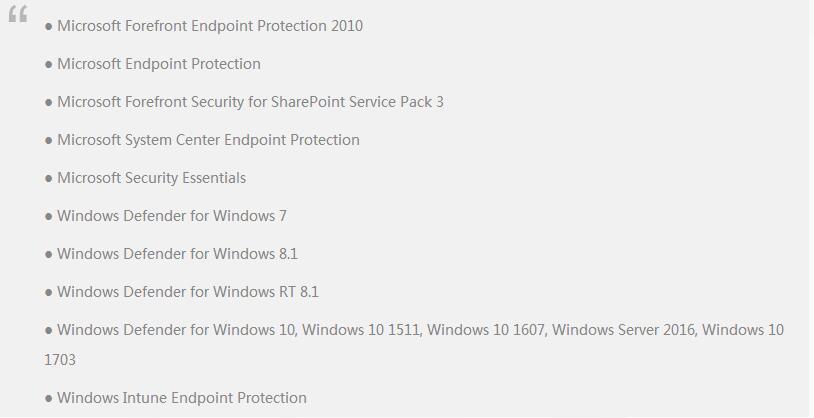The width and height of the screenshot is (814, 418).
Task: Select the text Microsoft Forefront Endpoint Protection 2010
Action: tap(210, 26)
